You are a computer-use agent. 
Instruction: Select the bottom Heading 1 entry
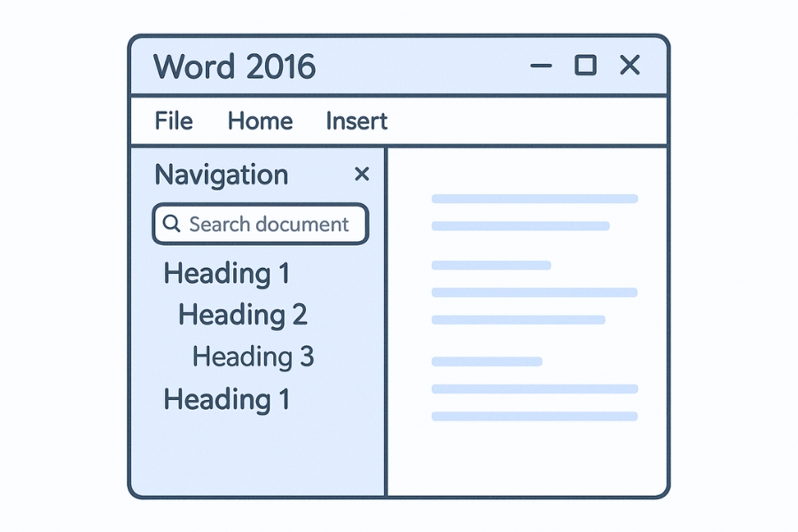[227, 400]
